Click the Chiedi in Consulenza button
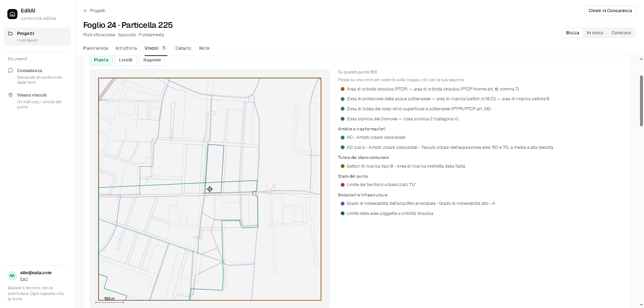The width and height of the screenshot is (644, 308). (610, 11)
